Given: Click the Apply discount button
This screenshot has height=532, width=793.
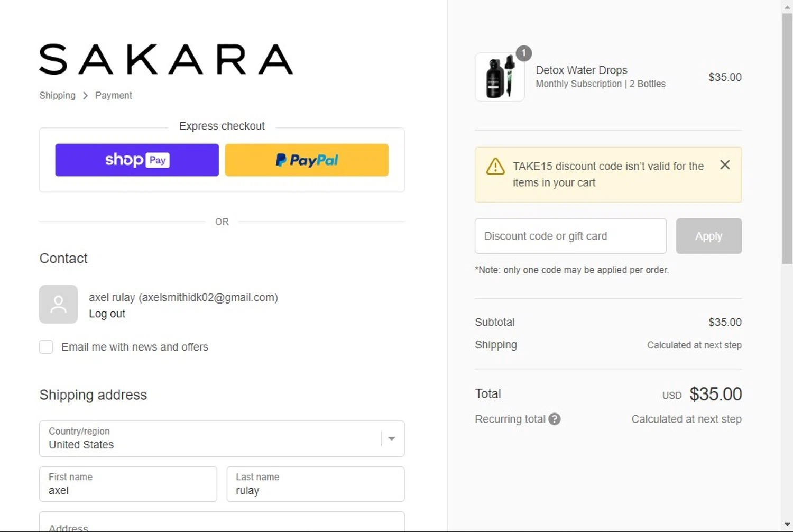Looking at the screenshot, I should coord(709,236).
